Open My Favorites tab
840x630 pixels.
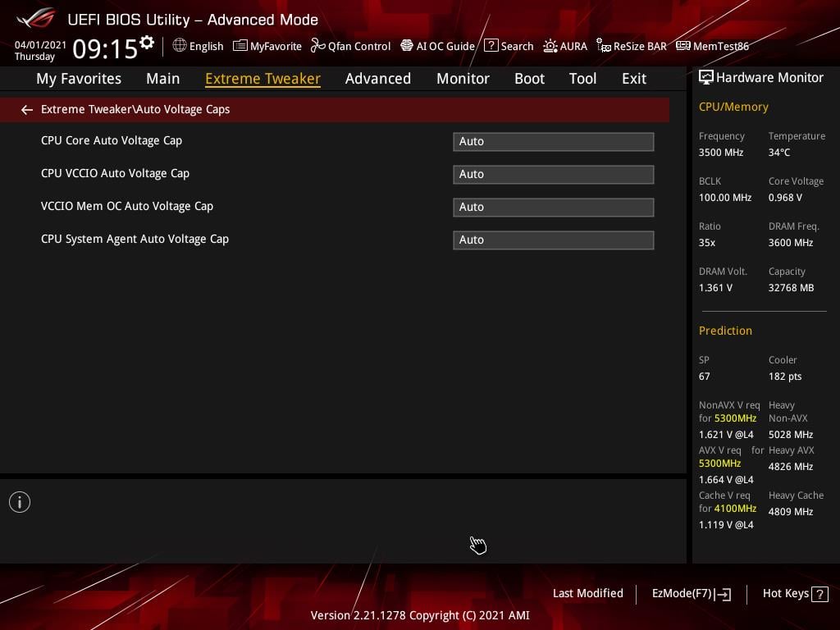(x=79, y=79)
